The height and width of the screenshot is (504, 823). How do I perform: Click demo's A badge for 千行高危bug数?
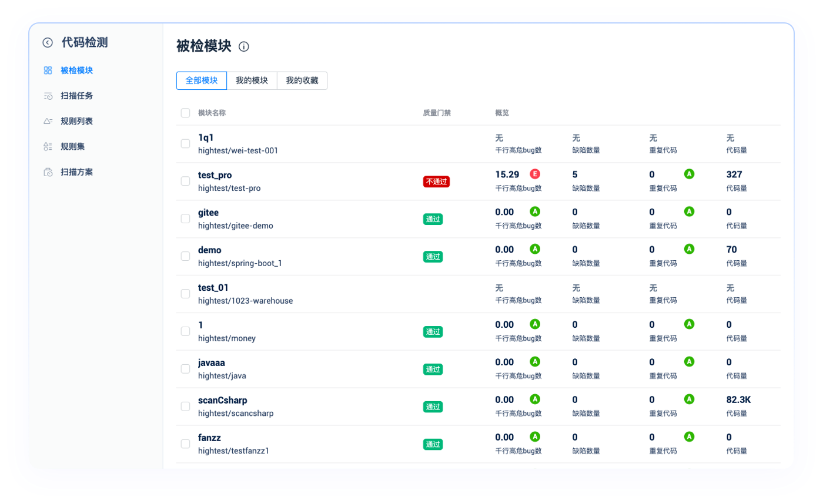pos(534,249)
